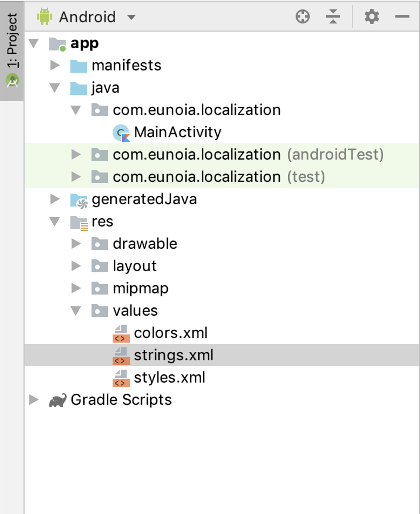This screenshot has height=514, width=420.
Task: Click the MainActivity Kotlin class icon
Action: (121, 133)
